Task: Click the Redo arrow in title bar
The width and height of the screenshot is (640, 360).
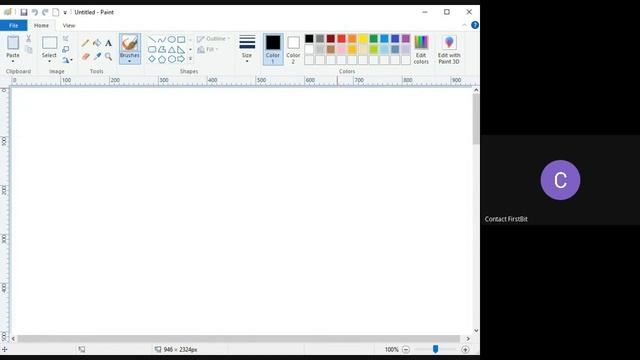Action: point(45,12)
